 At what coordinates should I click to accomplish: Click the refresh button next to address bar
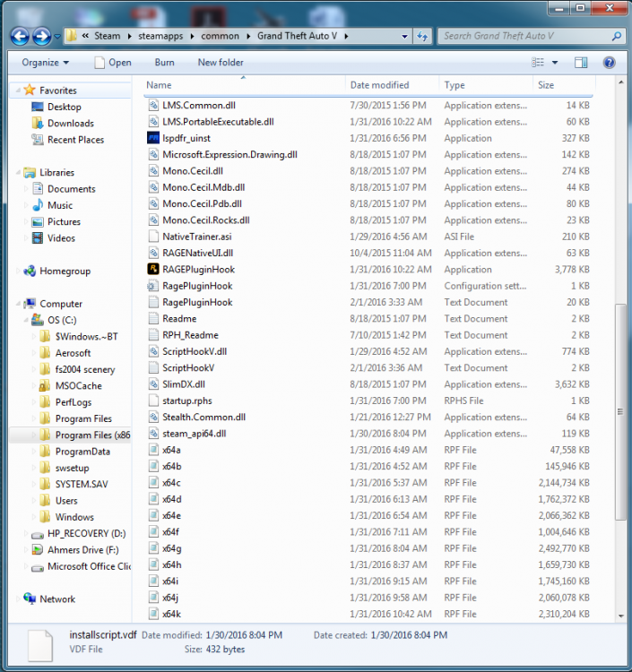point(422,37)
